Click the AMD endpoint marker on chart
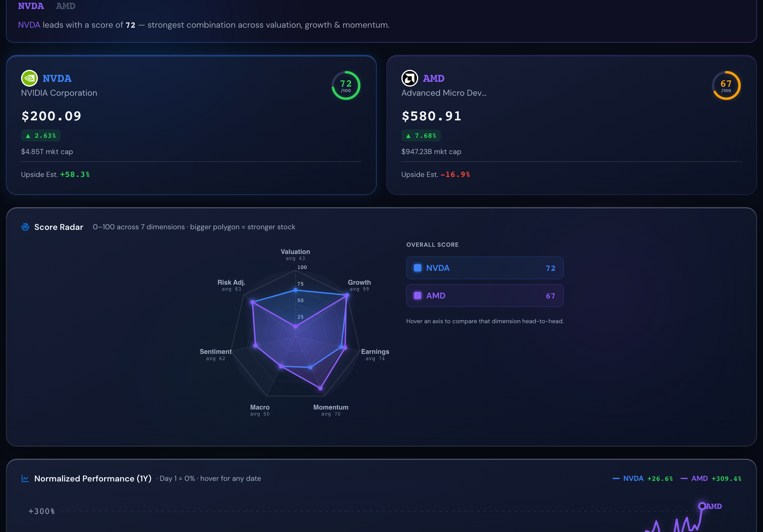 click(702, 506)
